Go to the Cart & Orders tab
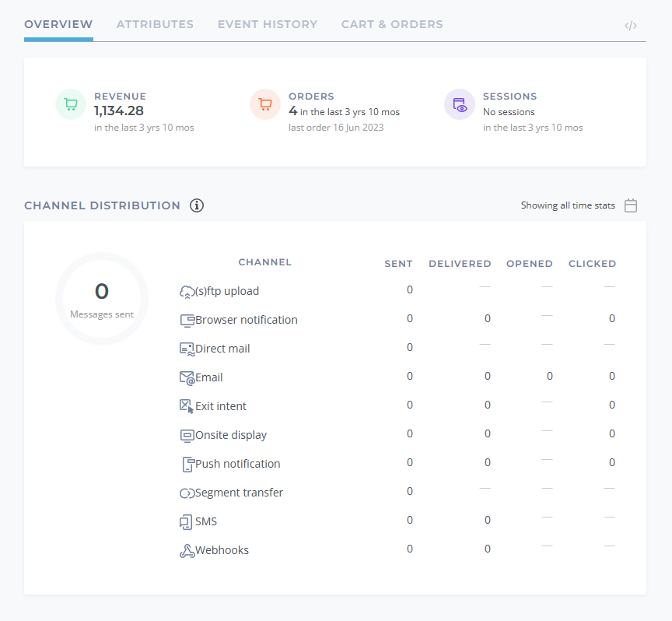The image size is (672, 621). click(392, 24)
